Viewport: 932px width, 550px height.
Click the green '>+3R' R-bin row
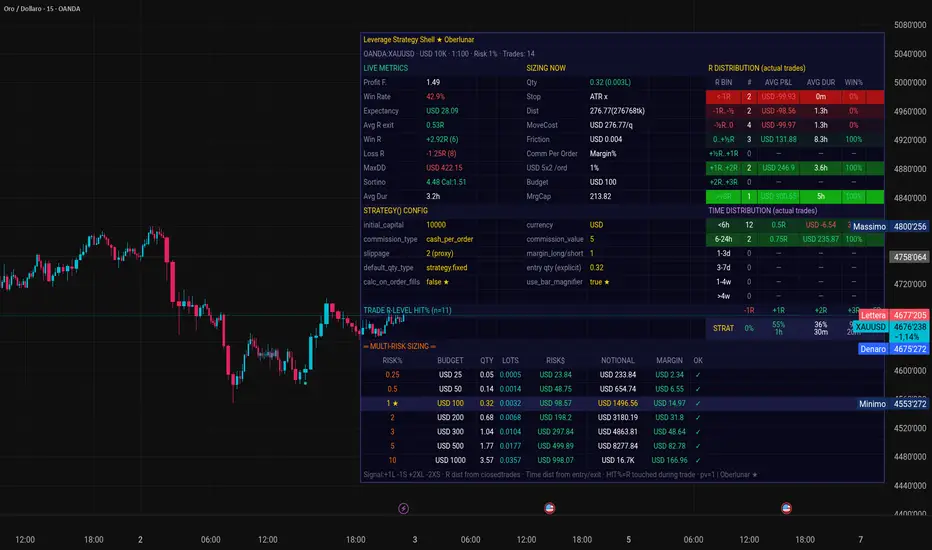[795, 197]
